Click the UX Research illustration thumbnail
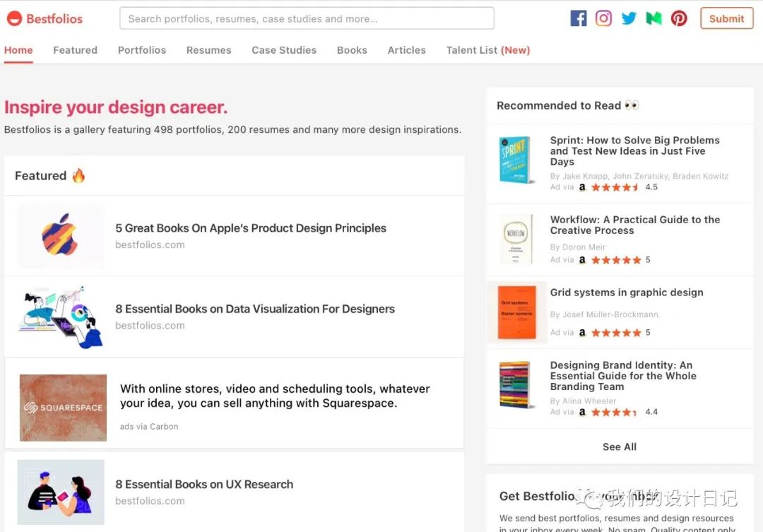Viewport: 763px width, 532px height. (60, 492)
